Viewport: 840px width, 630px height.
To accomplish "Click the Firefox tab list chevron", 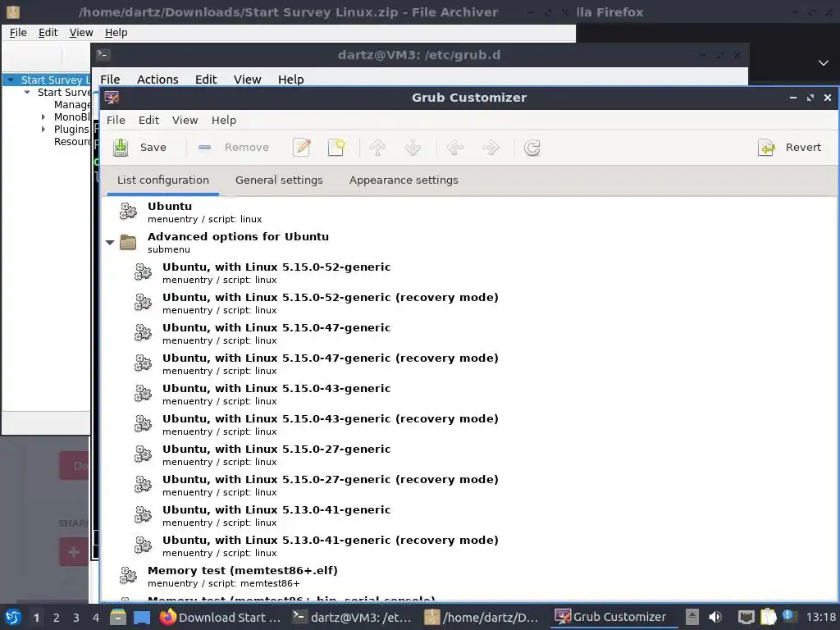I will click(x=824, y=63).
